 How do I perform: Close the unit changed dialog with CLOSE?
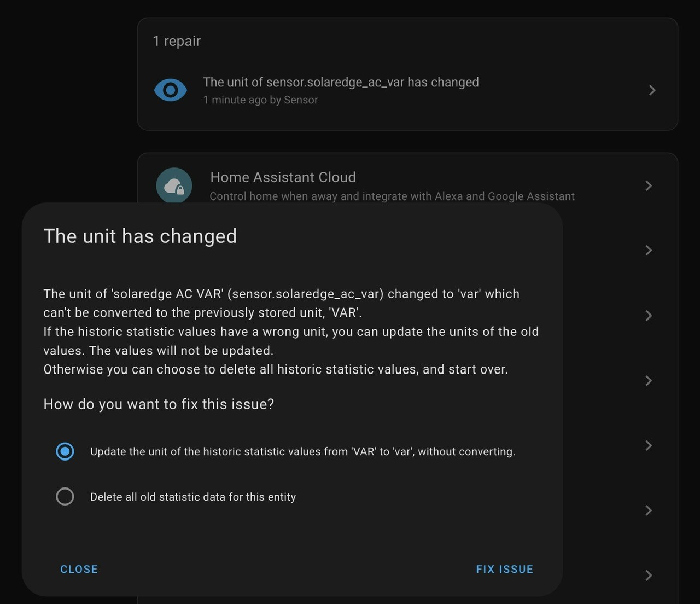pos(79,569)
